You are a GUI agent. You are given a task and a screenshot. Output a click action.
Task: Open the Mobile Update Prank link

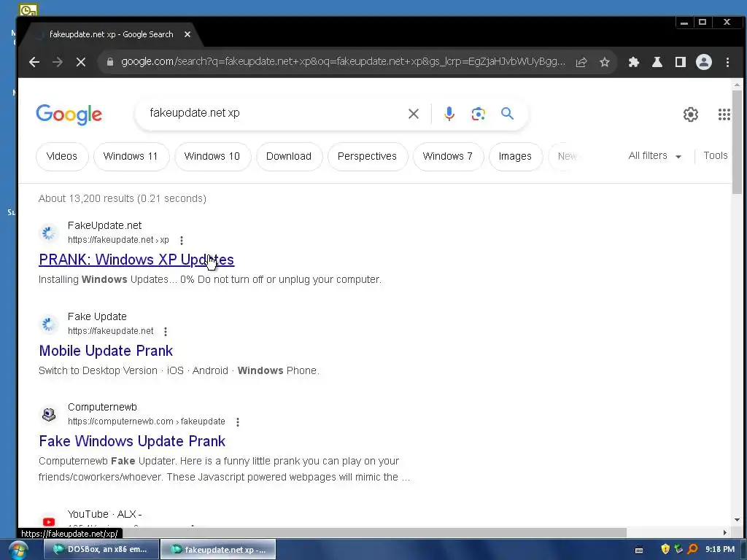(x=106, y=351)
